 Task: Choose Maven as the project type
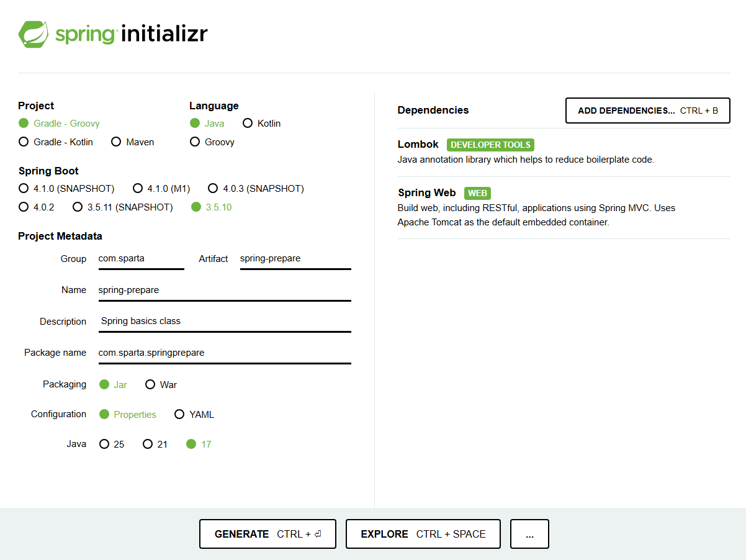(x=132, y=142)
